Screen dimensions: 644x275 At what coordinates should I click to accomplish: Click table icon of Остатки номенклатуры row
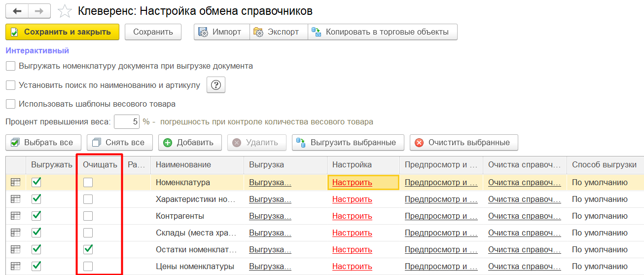click(x=16, y=249)
